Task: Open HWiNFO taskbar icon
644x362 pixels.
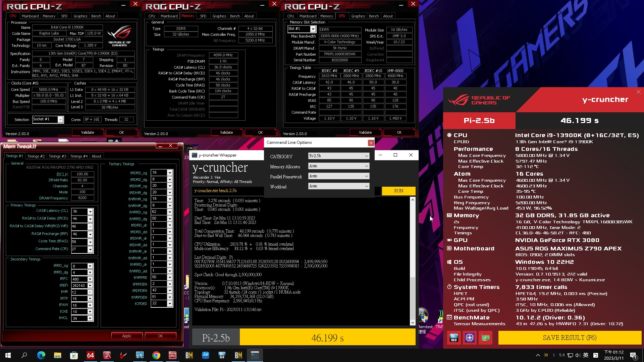Action: [x=222, y=355]
